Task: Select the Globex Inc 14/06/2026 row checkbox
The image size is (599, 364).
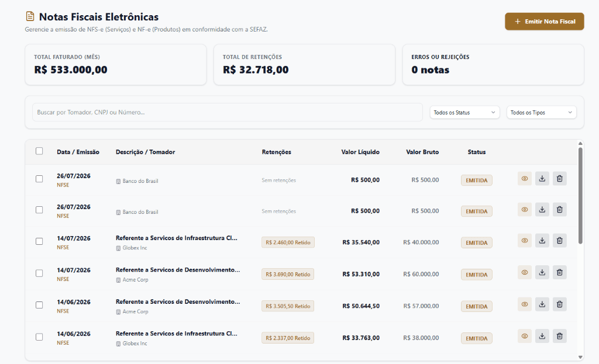Action: pyautogui.click(x=39, y=337)
